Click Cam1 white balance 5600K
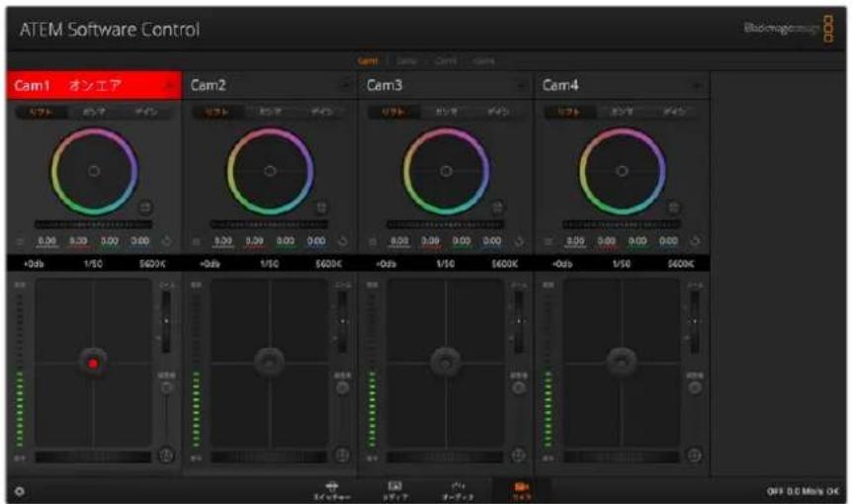The image size is (852, 504). (x=152, y=264)
